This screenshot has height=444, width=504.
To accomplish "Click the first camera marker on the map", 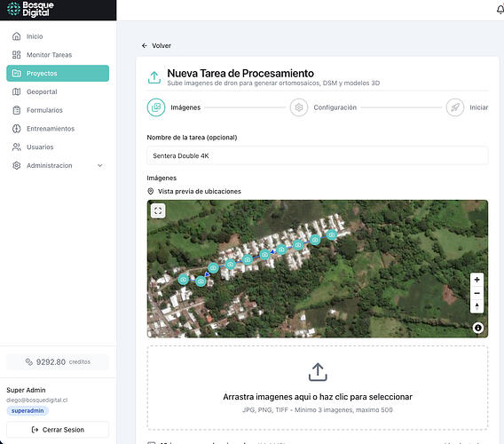I will tap(184, 280).
